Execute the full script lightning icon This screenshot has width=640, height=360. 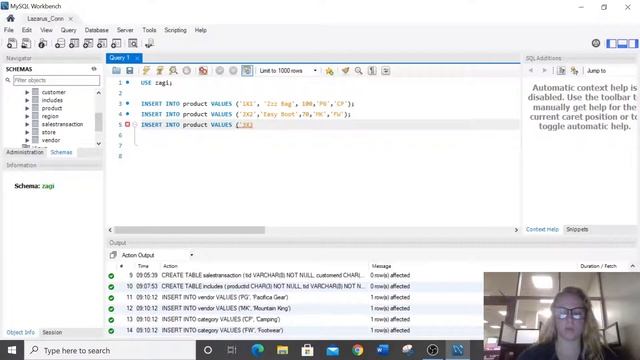146,71
